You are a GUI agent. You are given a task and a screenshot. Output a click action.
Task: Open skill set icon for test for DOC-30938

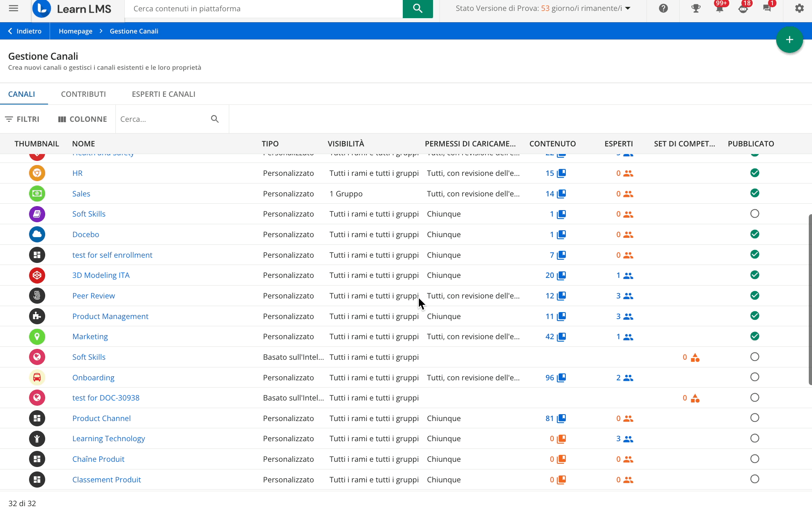pyautogui.click(x=695, y=398)
